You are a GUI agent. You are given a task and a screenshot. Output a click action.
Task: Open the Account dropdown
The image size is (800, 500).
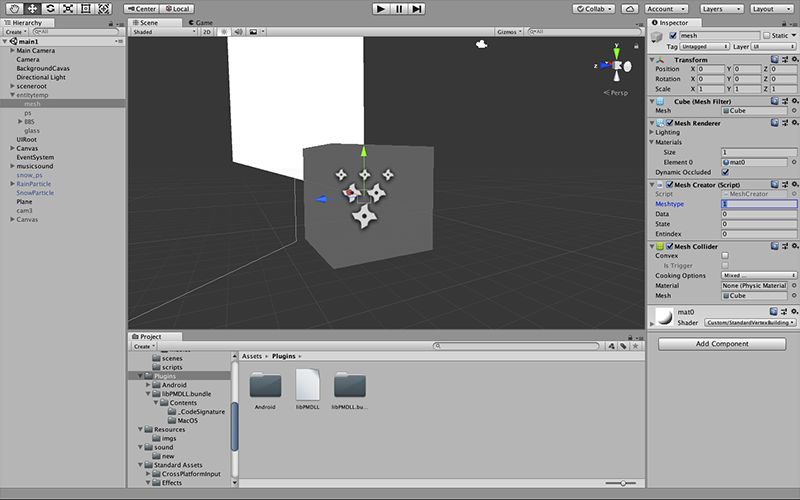[666, 9]
